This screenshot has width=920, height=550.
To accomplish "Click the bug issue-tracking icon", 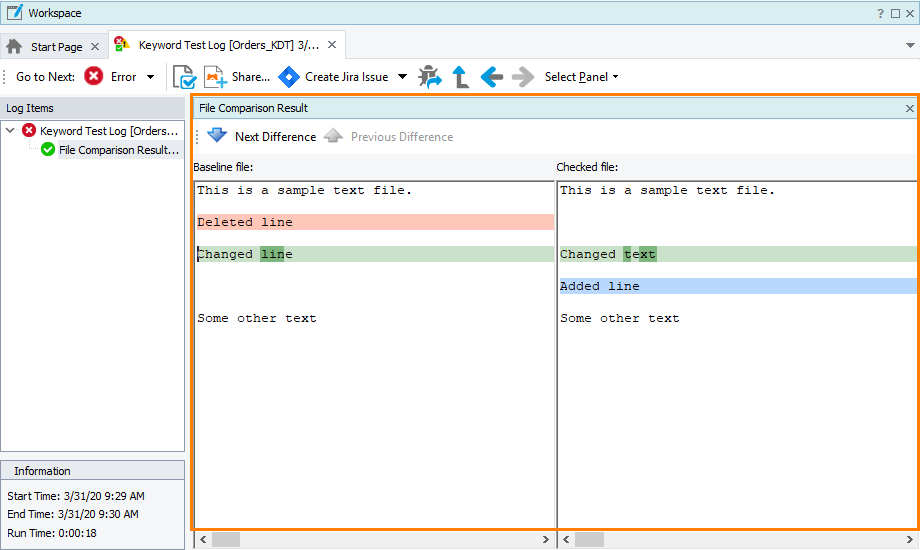I will coord(430,77).
